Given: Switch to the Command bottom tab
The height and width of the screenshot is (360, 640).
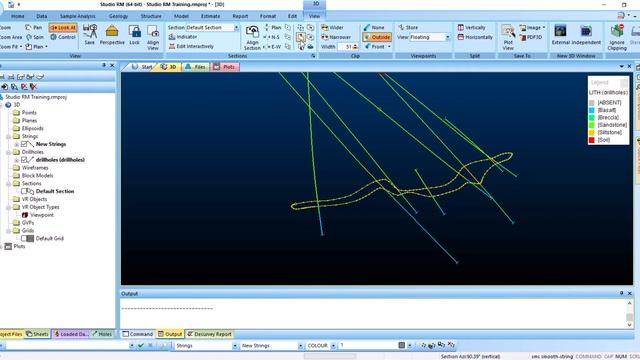Looking at the screenshot, I should pos(138,334).
